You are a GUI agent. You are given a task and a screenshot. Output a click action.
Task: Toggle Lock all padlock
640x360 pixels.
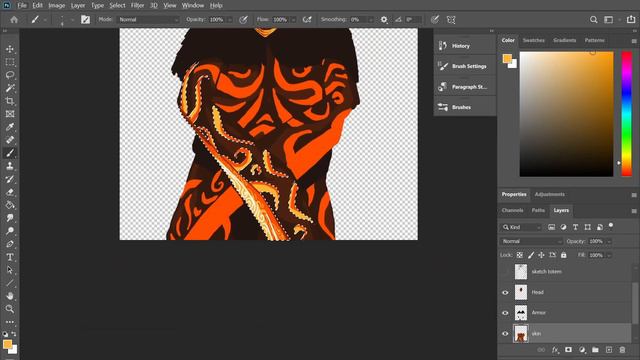pyautogui.click(x=564, y=255)
